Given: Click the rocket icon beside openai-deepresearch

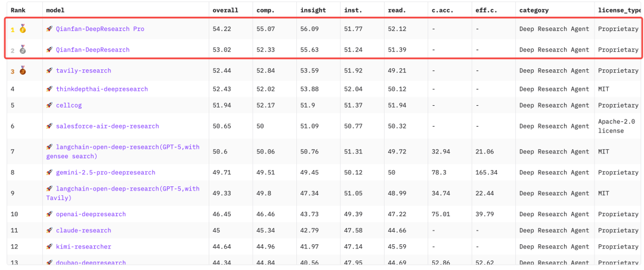Looking at the screenshot, I should pos(49,214).
